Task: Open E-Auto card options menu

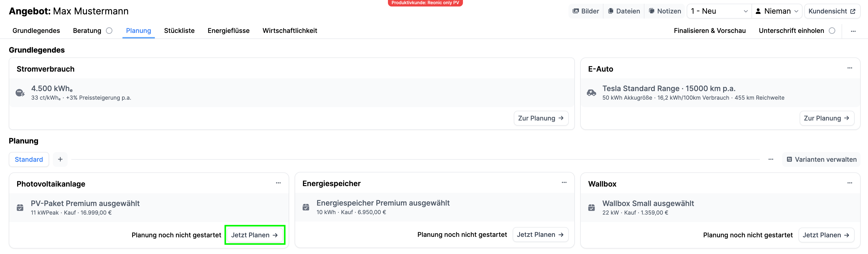Action: coord(849,68)
